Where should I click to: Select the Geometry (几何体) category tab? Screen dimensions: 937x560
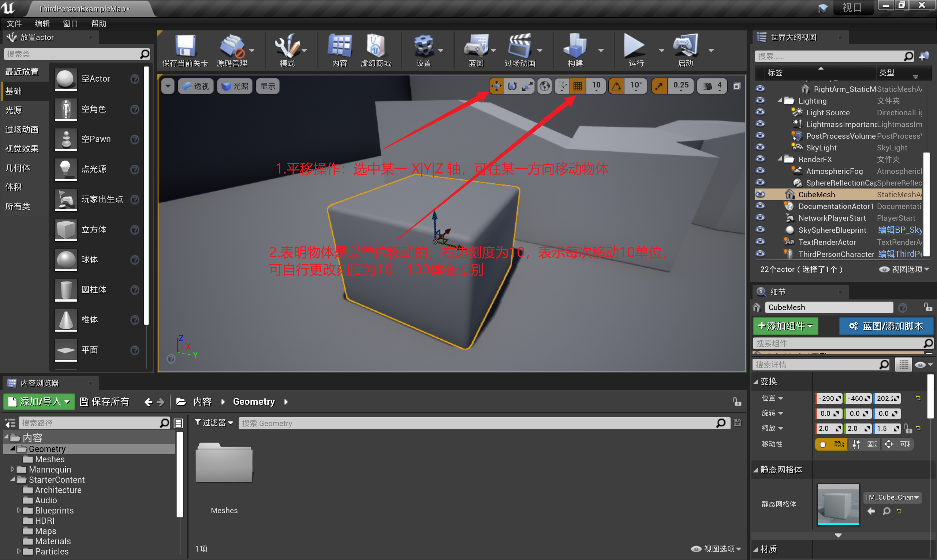point(25,168)
